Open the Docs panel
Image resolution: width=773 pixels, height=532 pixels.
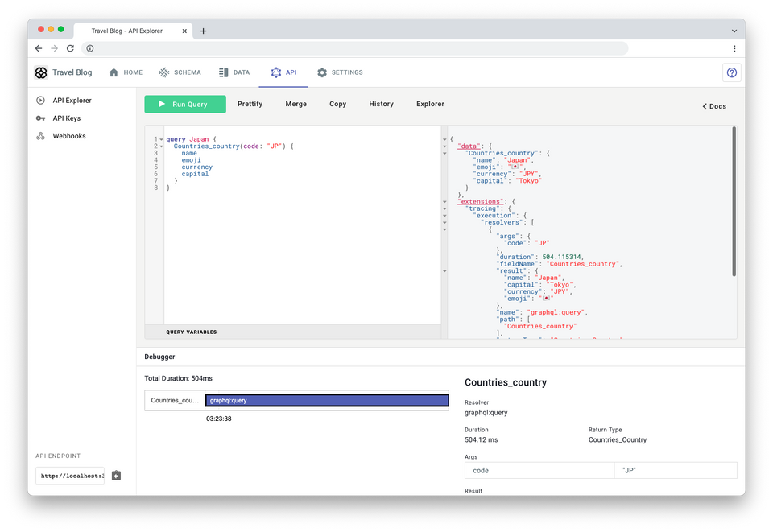(713, 106)
